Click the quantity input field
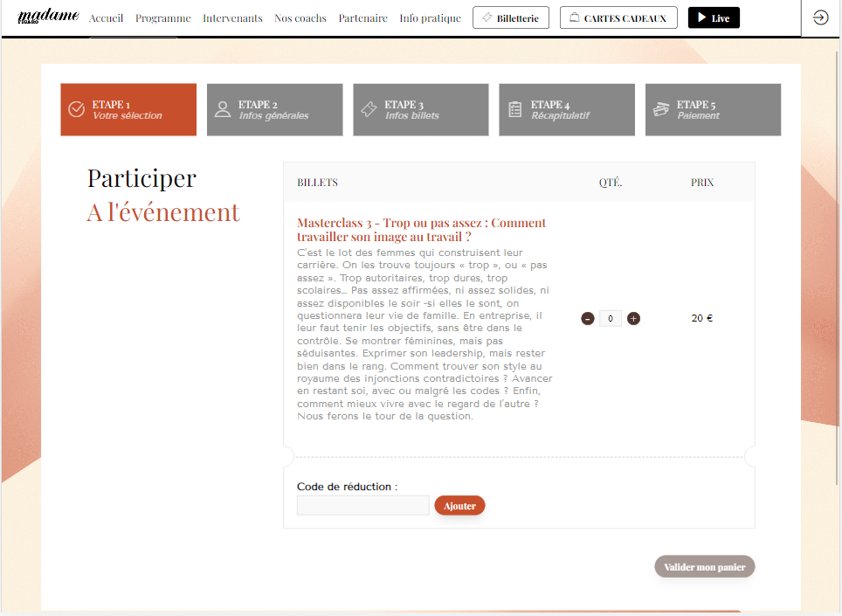842x616 pixels. [x=611, y=318]
